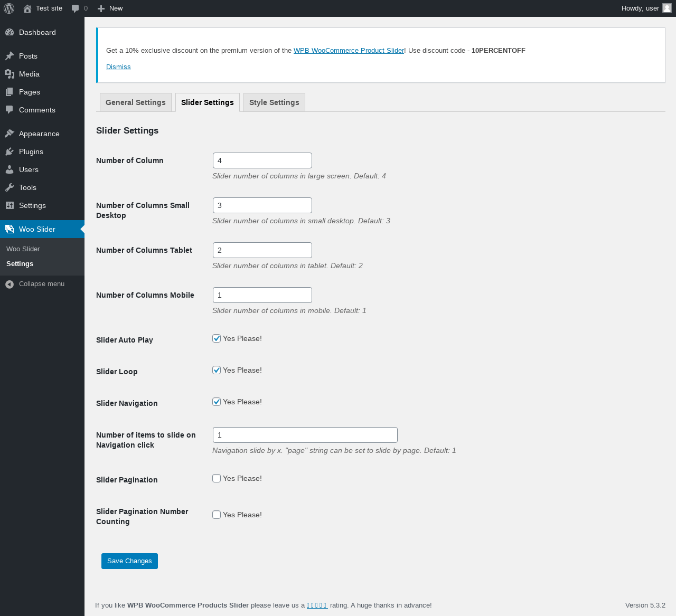The width and height of the screenshot is (676, 616).
Task: Toggle the Slider Loop checkbox
Action: coord(217,370)
